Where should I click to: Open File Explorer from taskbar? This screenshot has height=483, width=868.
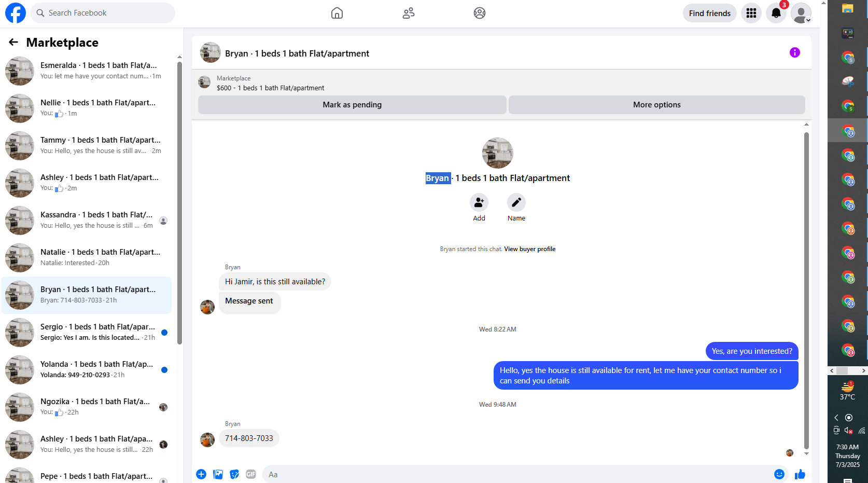click(848, 9)
